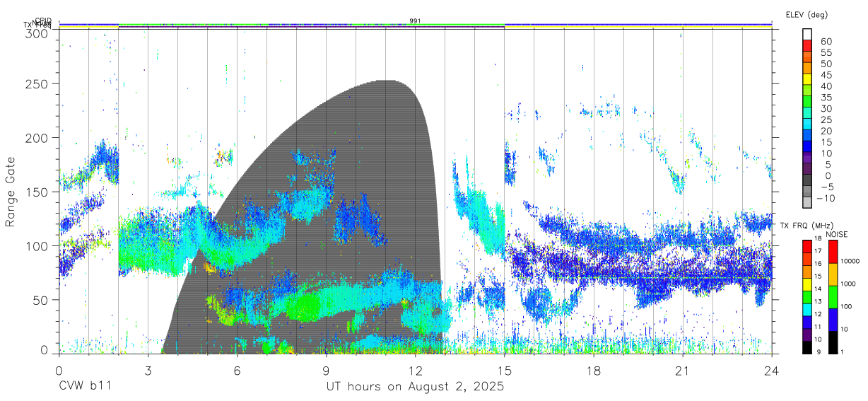Click the '-10' value in ELEV legend

tap(824, 197)
